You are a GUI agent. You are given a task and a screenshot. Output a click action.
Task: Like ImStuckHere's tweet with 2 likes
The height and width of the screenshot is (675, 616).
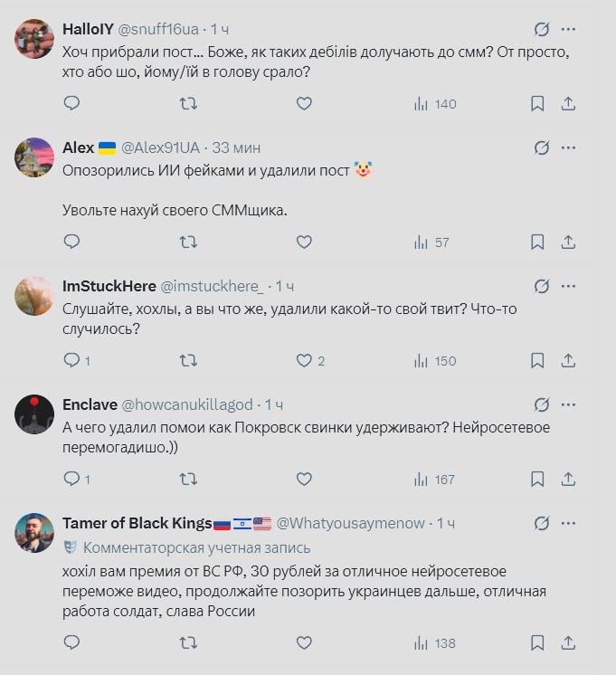click(x=304, y=360)
